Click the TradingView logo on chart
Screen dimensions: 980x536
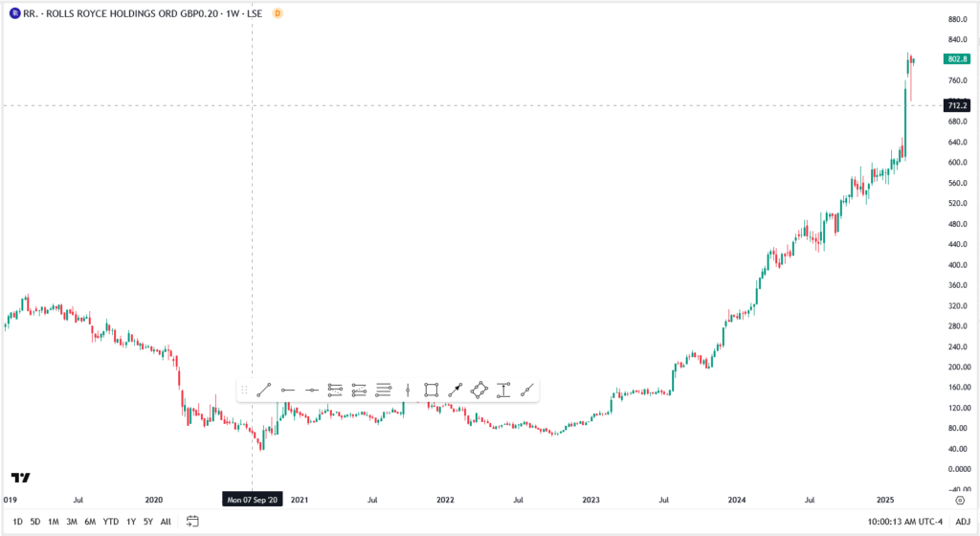[x=20, y=478]
